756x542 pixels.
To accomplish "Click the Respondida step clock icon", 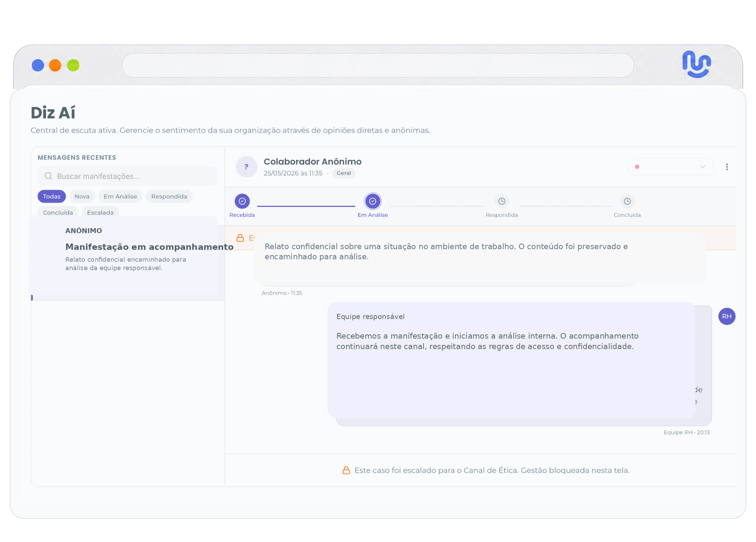I will click(x=502, y=201).
